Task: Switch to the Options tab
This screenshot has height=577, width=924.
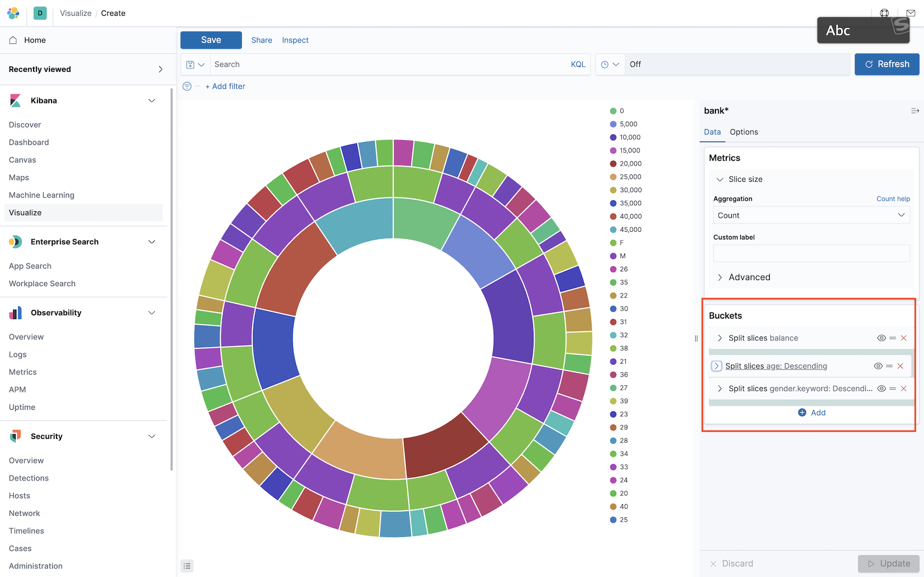Action: click(x=744, y=132)
